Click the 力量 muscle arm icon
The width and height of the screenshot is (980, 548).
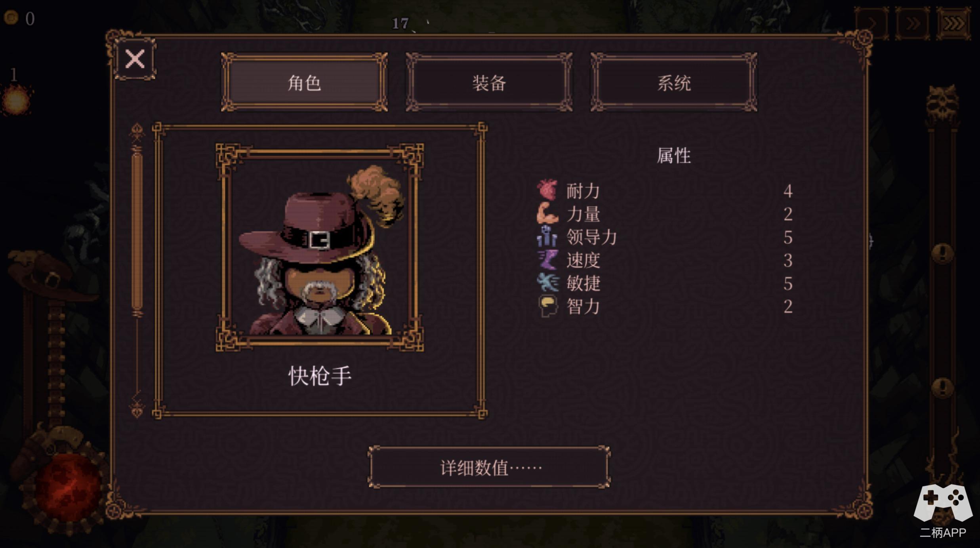coord(547,213)
